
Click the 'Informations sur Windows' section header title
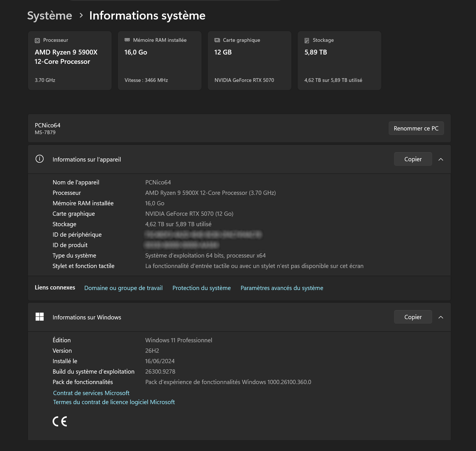point(87,317)
